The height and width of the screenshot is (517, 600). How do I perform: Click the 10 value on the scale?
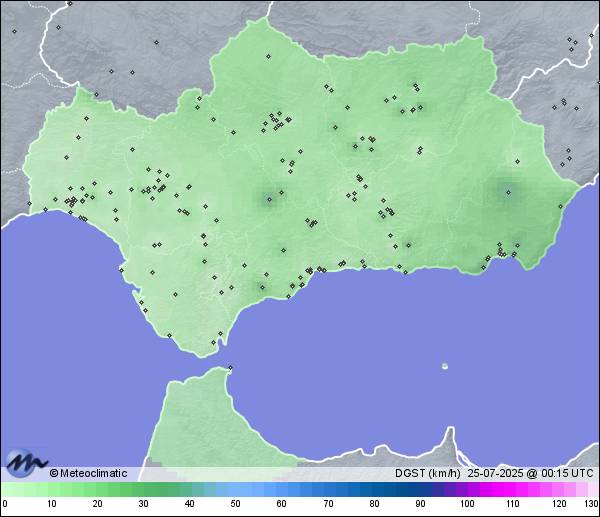pyautogui.click(x=52, y=504)
